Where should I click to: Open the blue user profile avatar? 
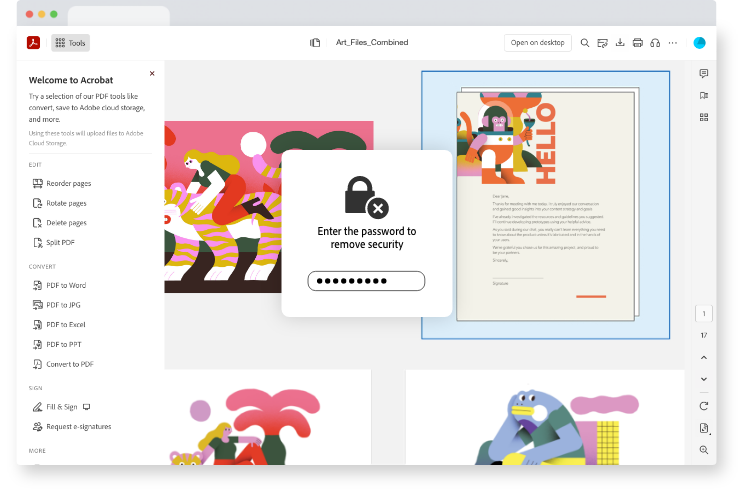point(699,43)
